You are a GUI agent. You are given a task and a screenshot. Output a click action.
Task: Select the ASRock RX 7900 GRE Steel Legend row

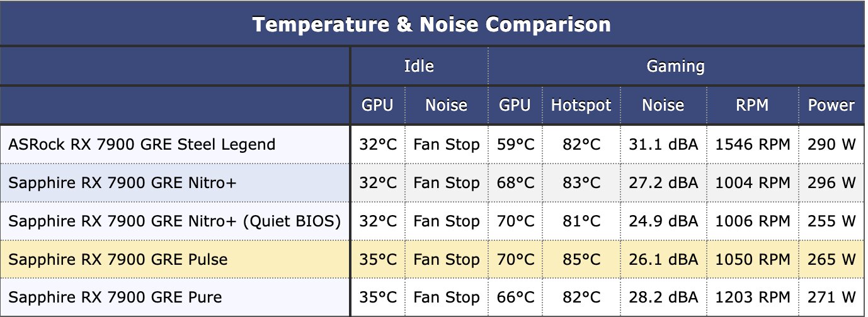point(432,145)
